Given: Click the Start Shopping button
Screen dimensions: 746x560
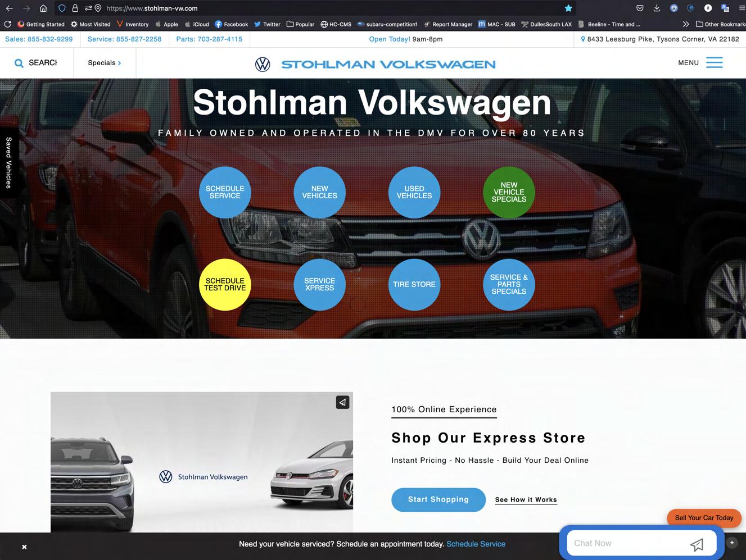Looking at the screenshot, I should coord(438,499).
